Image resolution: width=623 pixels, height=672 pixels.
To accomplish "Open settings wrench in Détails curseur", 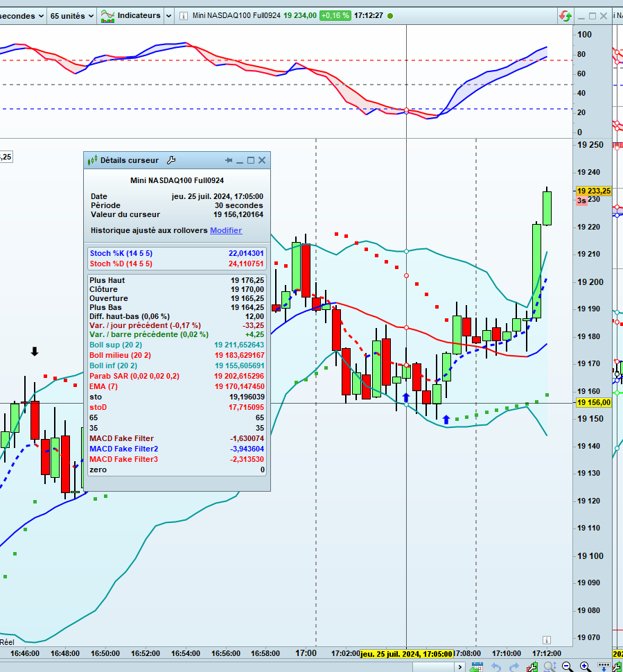I will click(x=171, y=160).
